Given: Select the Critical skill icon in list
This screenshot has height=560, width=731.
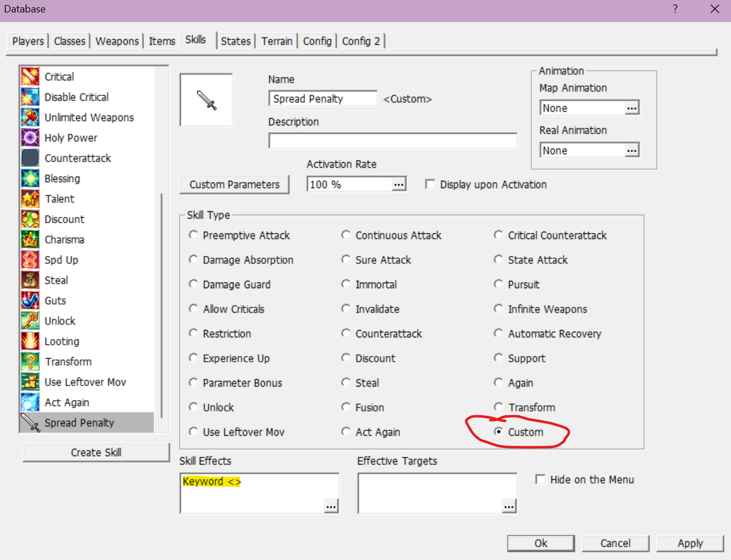Looking at the screenshot, I should [30, 77].
